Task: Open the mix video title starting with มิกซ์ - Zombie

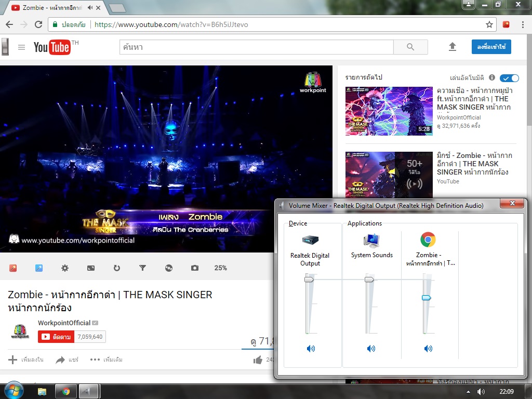Action: click(x=474, y=164)
